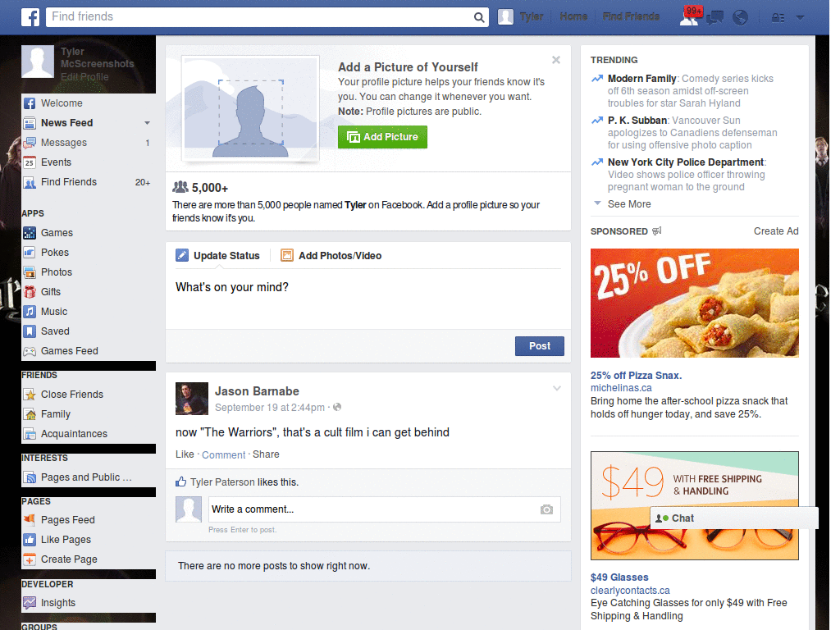
Task: Click Tyler's profile thumbnail in top bar
Action: pos(505,16)
